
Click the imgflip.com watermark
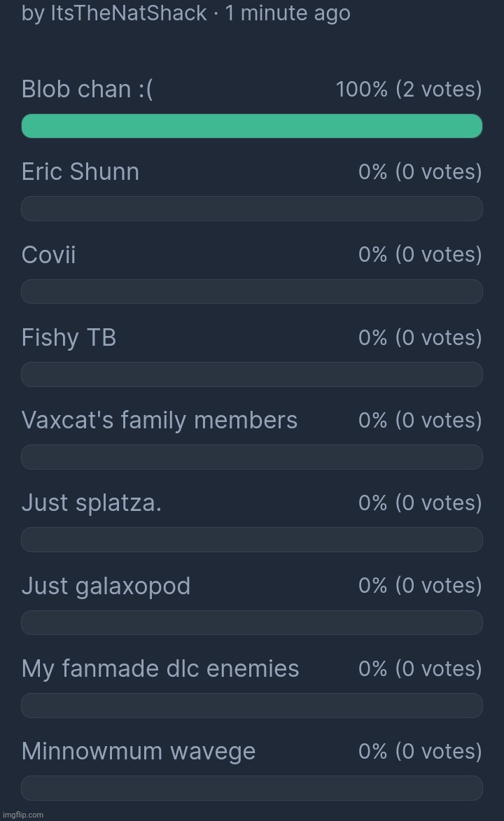pos(22,815)
